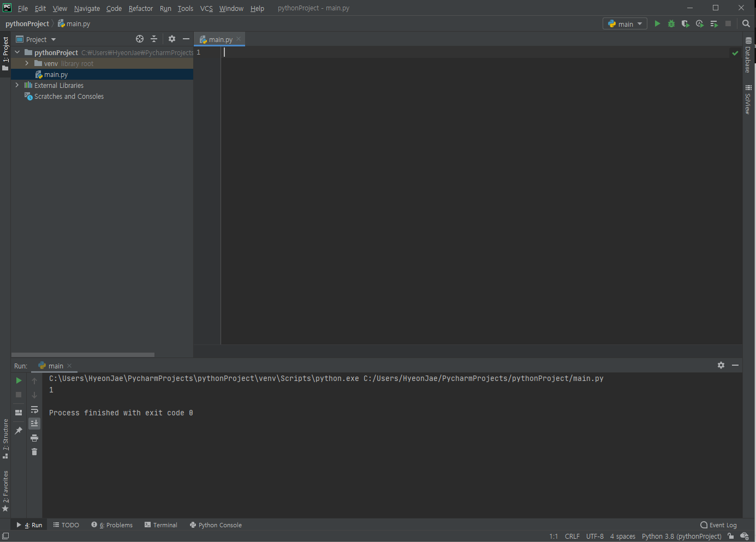Open the Terminal tool tab

click(161, 525)
